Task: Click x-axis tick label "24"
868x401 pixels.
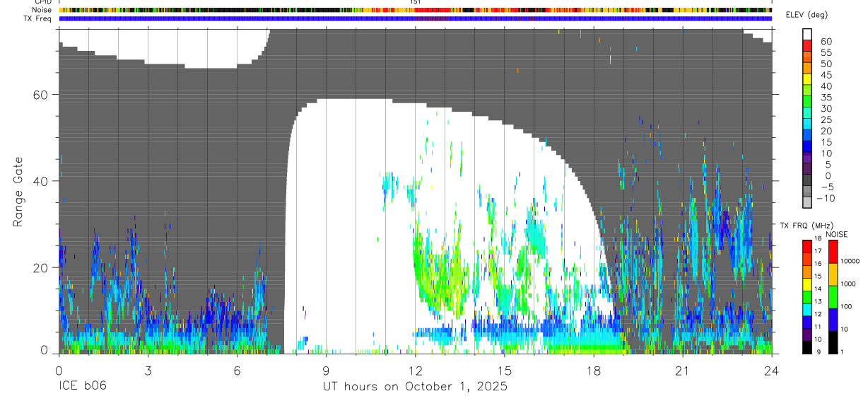Action: pyautogui.click(x=771, y=371)
